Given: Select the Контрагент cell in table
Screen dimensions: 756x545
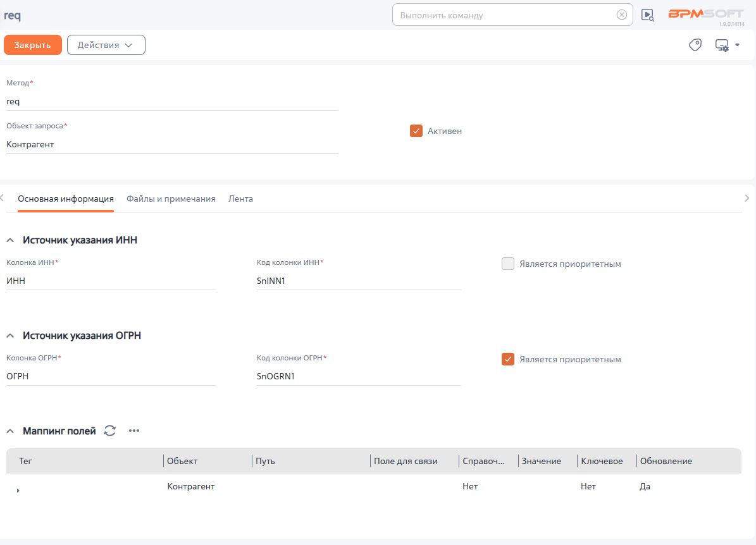Looking at the screenshot, I should tap(191, 486).
